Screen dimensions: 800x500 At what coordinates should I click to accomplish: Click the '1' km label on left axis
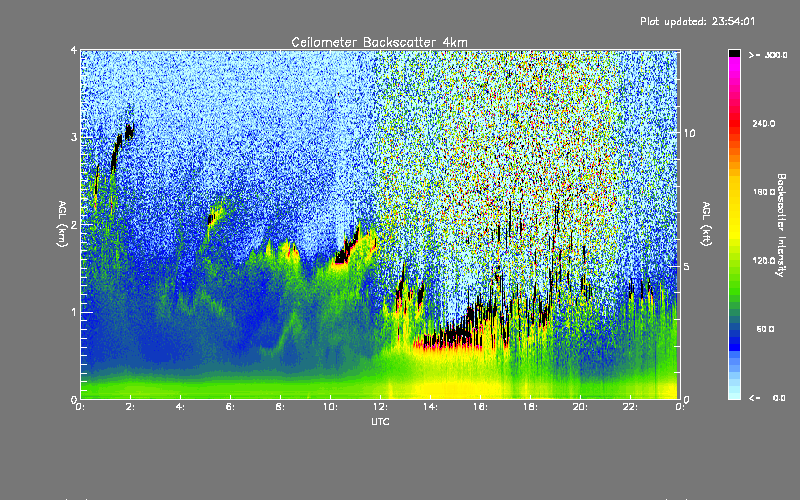pos(74,312)
